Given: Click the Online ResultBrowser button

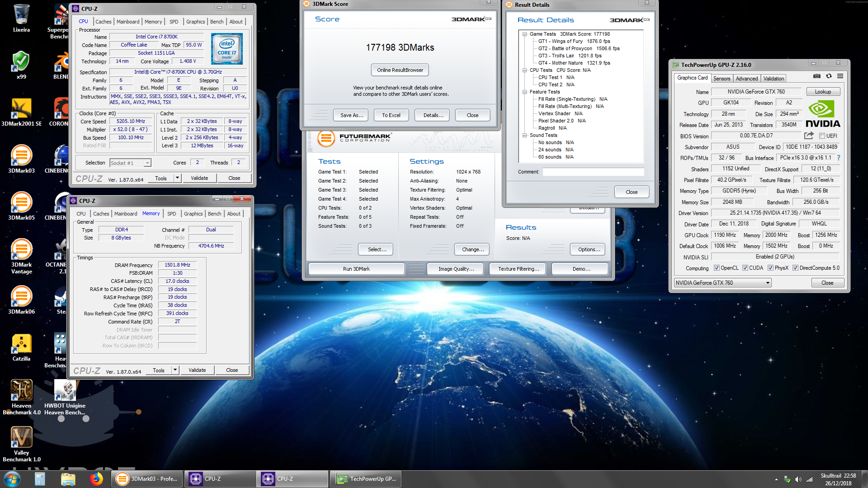Looking at the screenshot, I should [400, 70].
